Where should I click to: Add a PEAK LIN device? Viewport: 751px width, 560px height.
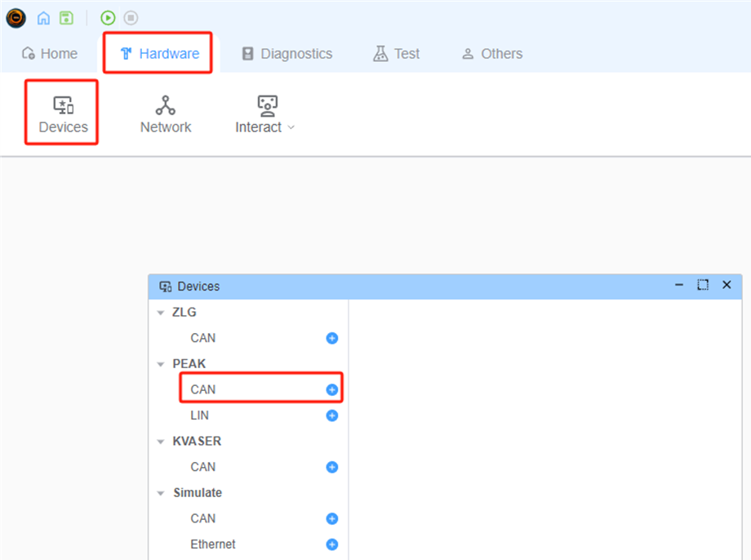(x=332, y=416)
